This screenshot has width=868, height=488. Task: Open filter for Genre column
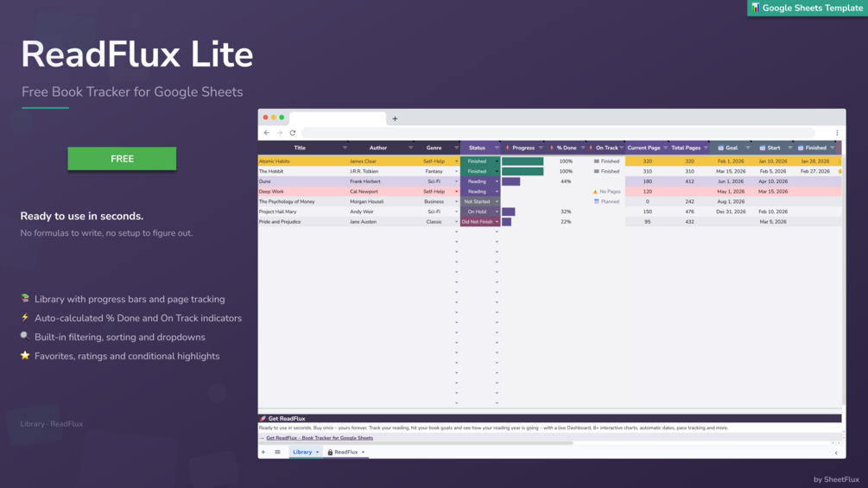(x=456, y=148)
